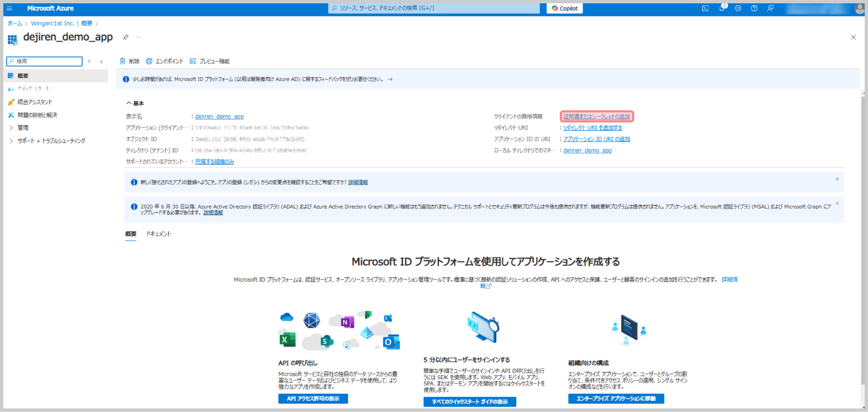Select 概要 in the sidebar
Image resolution: width=868 pixels, height=412 pixels.
[x=56, y=76]
